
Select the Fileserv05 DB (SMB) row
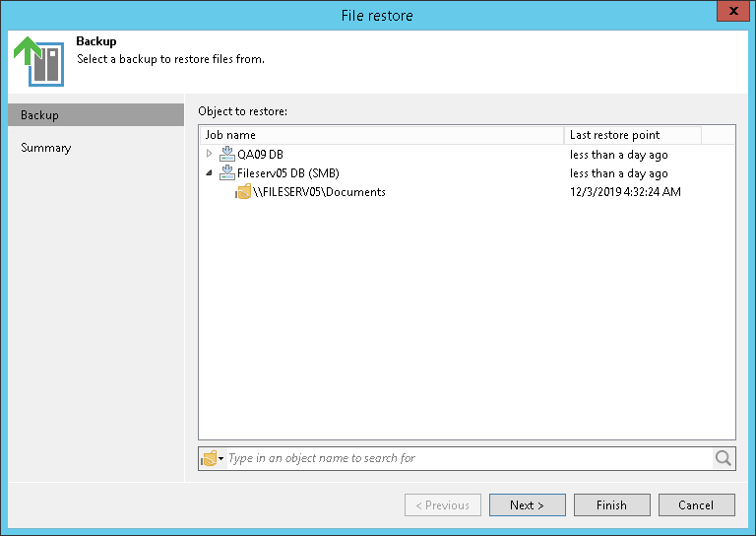tap(467, 172)
